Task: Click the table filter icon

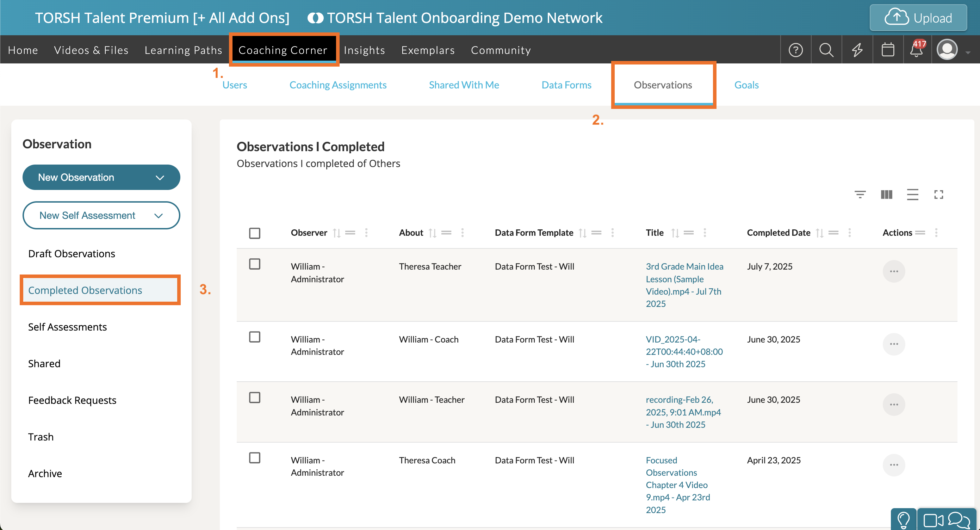Action: click(860, 195)
